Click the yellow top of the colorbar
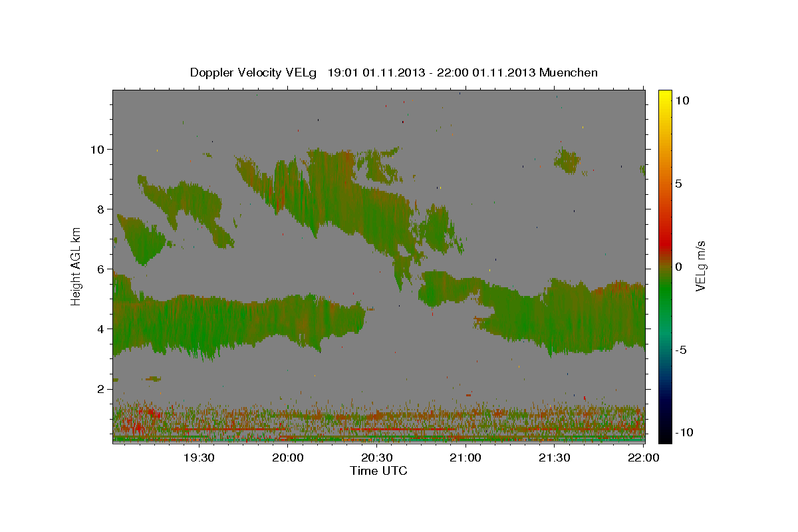This screenshot has width=798, height=532. [664, 96]
